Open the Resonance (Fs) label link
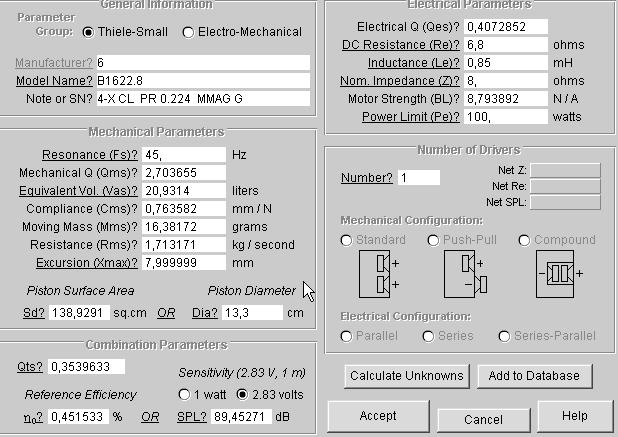Screen dimensions: 618x437 pyautogui.click(x=90, y=155)
